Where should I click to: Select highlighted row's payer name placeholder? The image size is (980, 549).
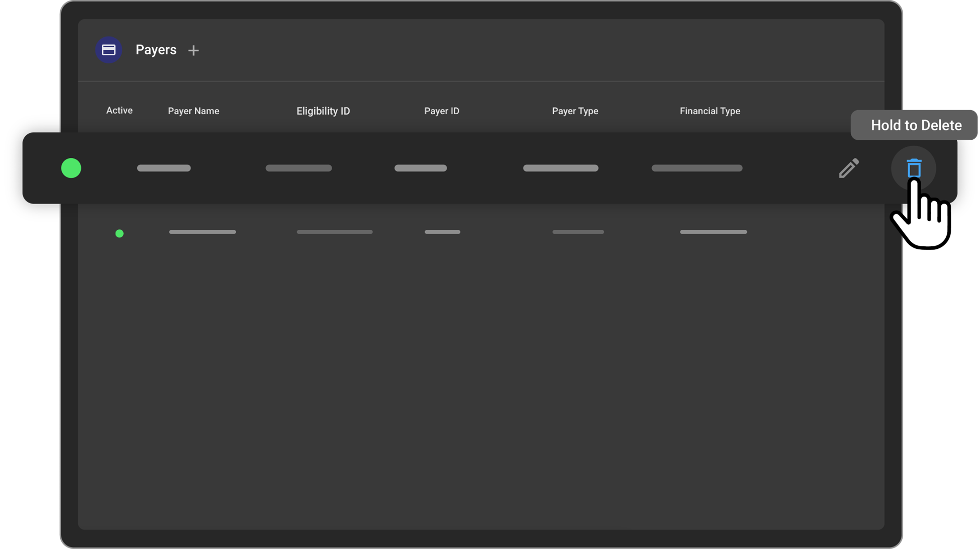click(x=164, y=168)
